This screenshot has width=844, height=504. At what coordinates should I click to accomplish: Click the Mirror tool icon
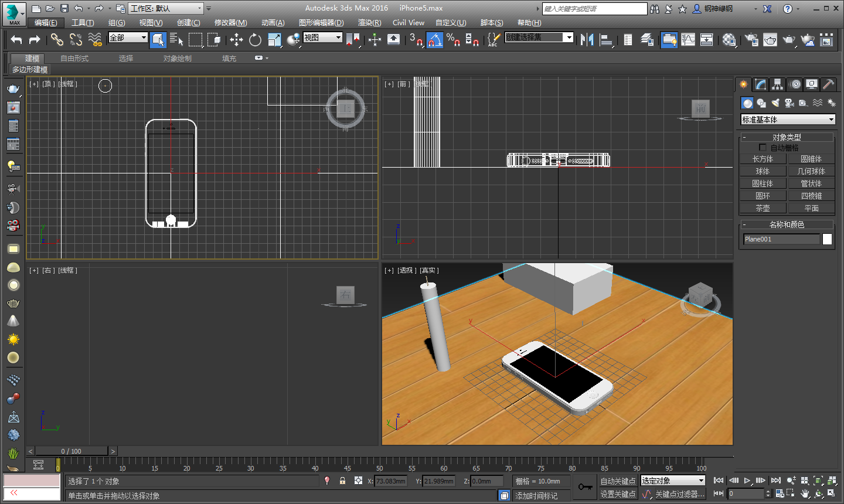click(587, 39)
